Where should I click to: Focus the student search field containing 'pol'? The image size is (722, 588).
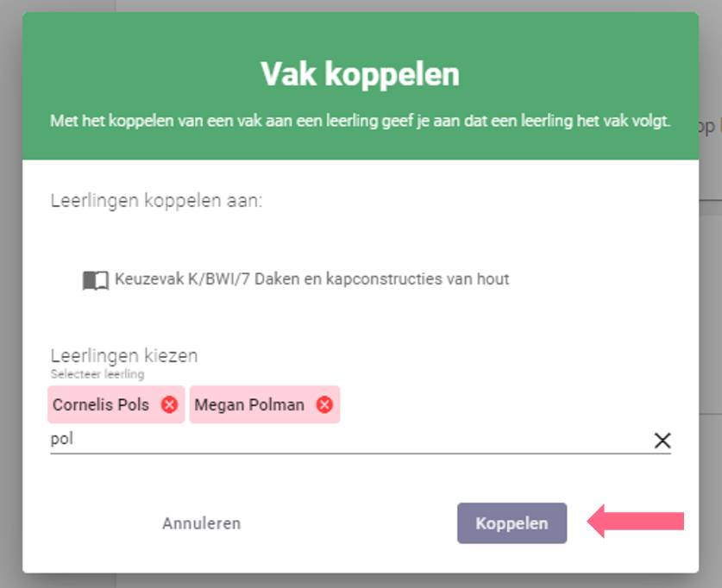click(350, 440)
